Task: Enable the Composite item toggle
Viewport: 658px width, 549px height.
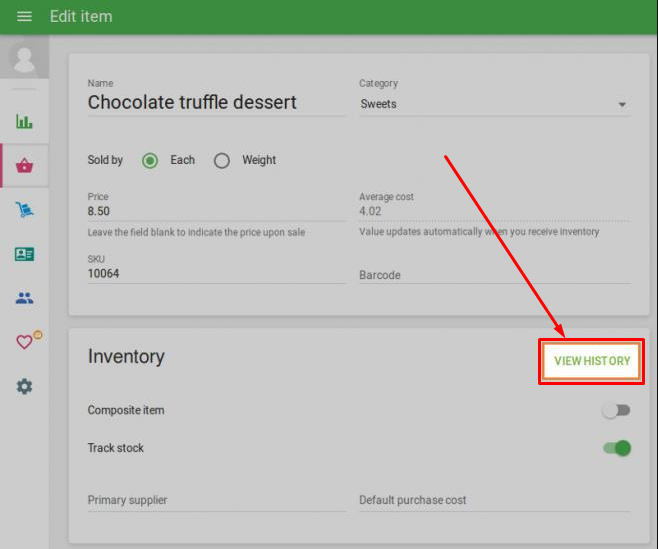Action: (x=616, y=410)
